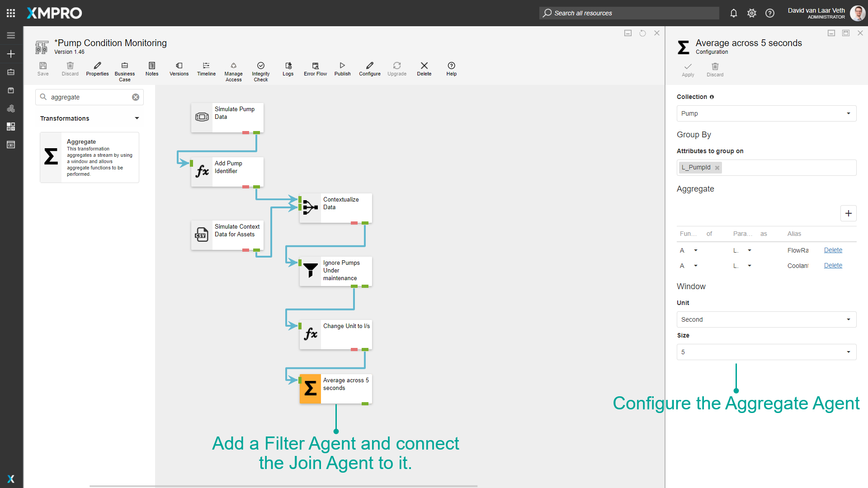Open the Versions menu item

179,66
